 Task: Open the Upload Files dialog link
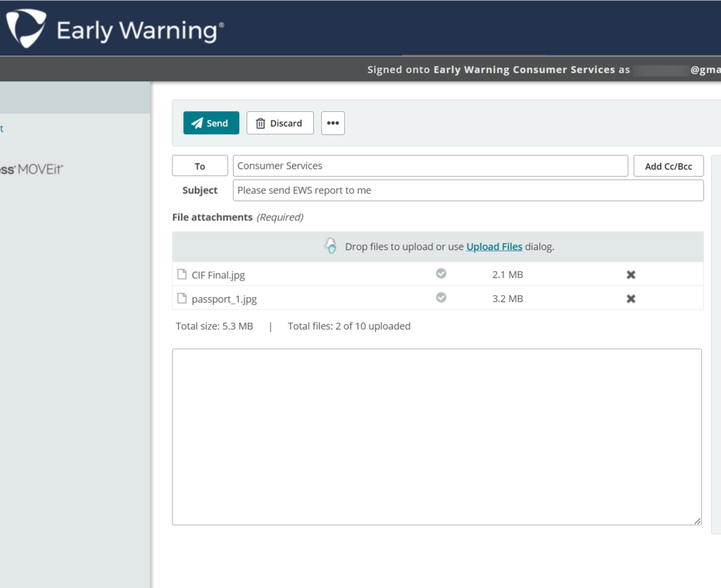tap(494, 246)
